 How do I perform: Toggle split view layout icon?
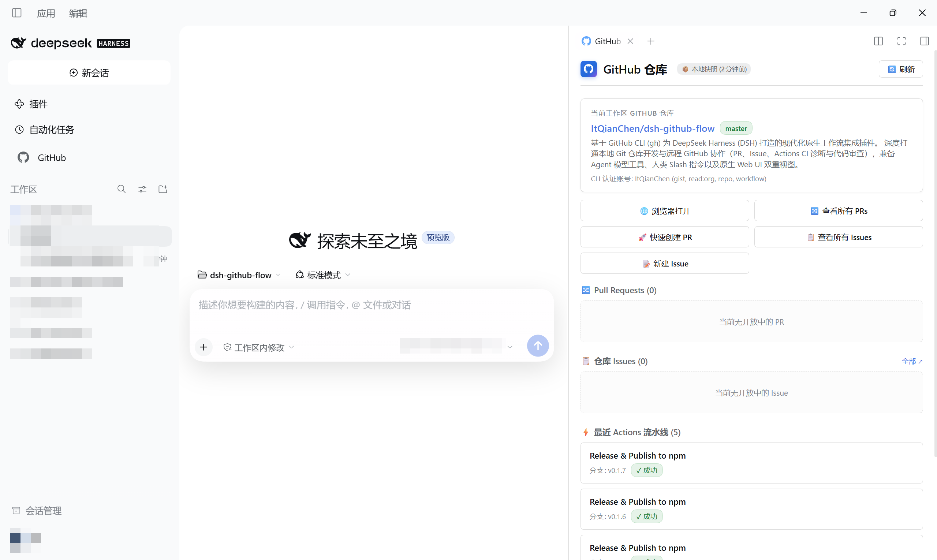coord(878,41)
